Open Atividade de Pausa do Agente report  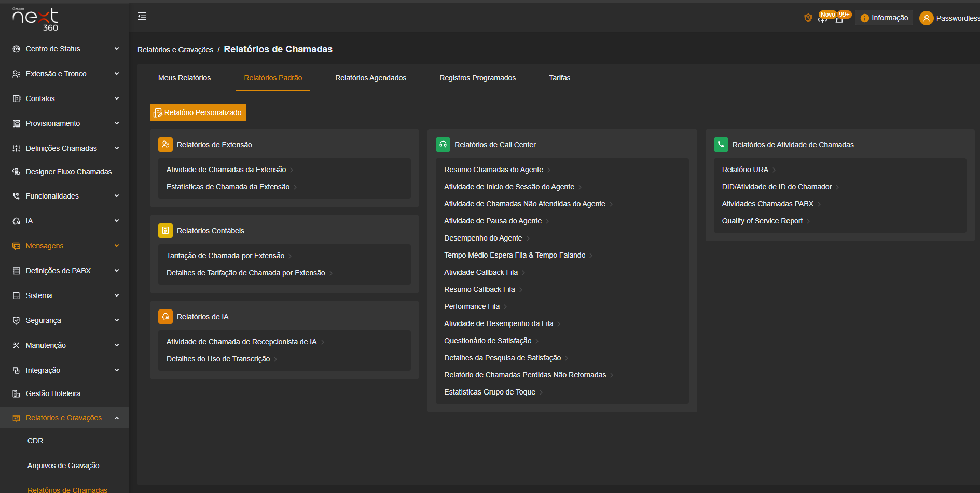click(x=493, y=221)
